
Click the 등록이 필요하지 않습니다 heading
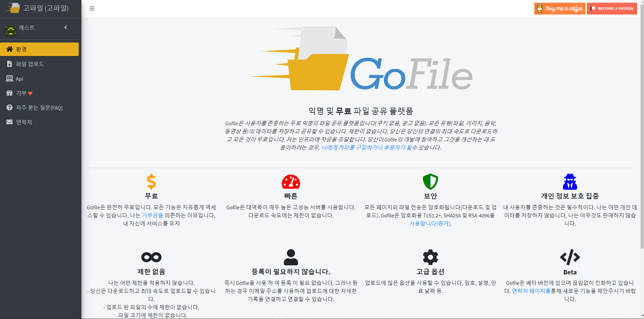pos(291,272)
